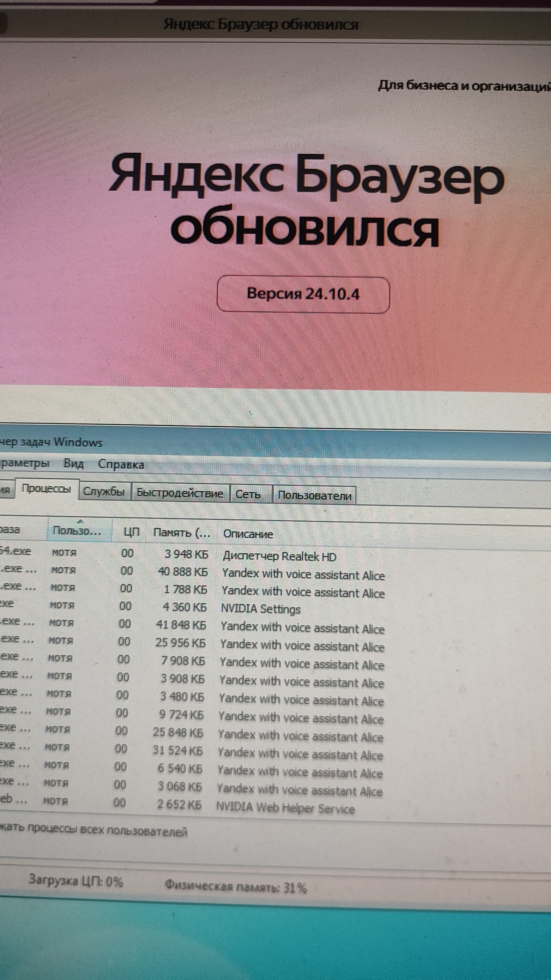The image size is (551, 980).
Task: Open the 'Справка' menu
Action: 121,465
